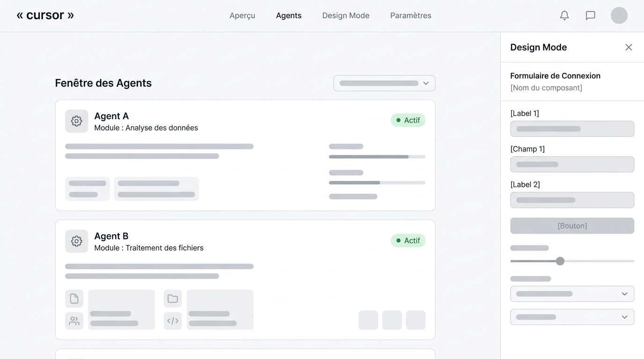Click the folder icon in Agent B
Viewport: 644px width, 359px height.
(173, 299)
